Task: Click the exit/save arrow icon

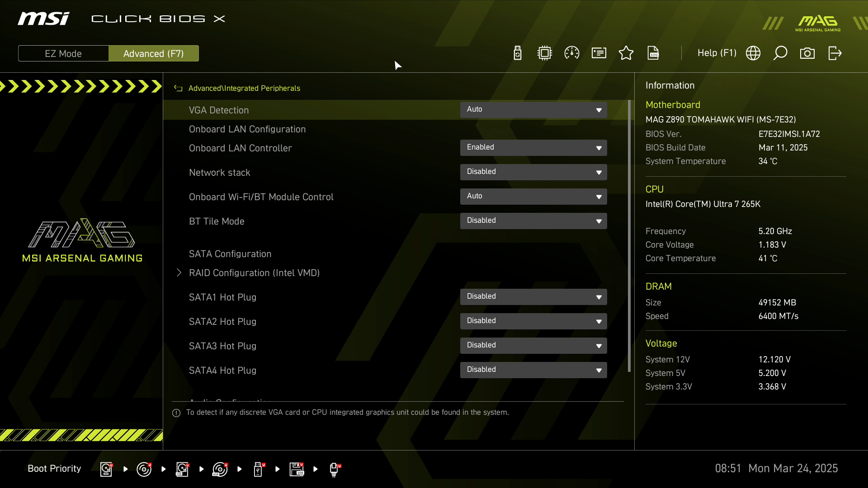Action: click(835, 53)
